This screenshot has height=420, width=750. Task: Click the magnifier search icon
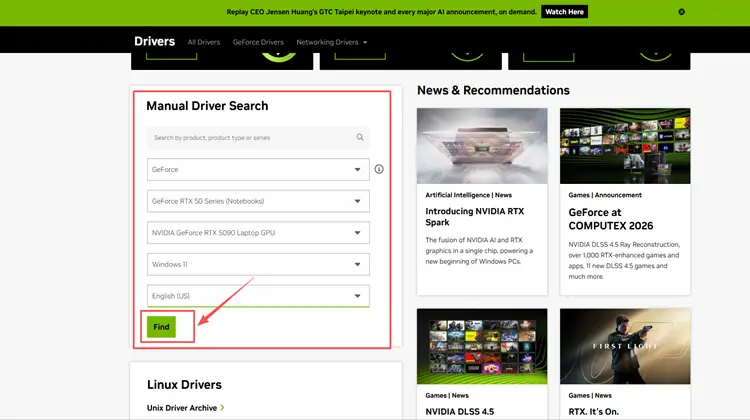tap(360, 138)
